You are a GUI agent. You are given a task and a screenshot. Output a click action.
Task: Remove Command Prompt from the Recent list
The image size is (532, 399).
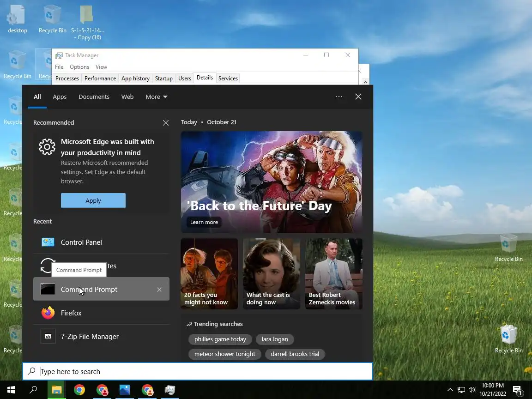click(x=159, y=290)
